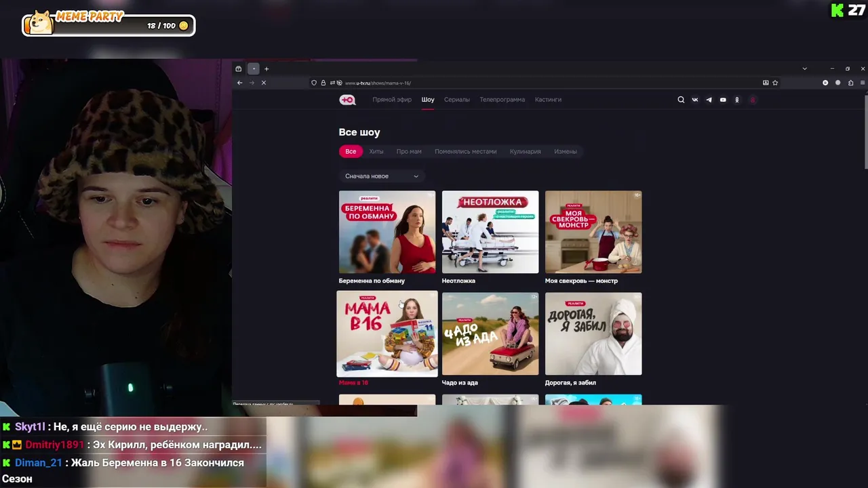This screenshot has height=488, width=868.
Task: Open the 'Мама в 16' show poster
Action: point(387,333)
